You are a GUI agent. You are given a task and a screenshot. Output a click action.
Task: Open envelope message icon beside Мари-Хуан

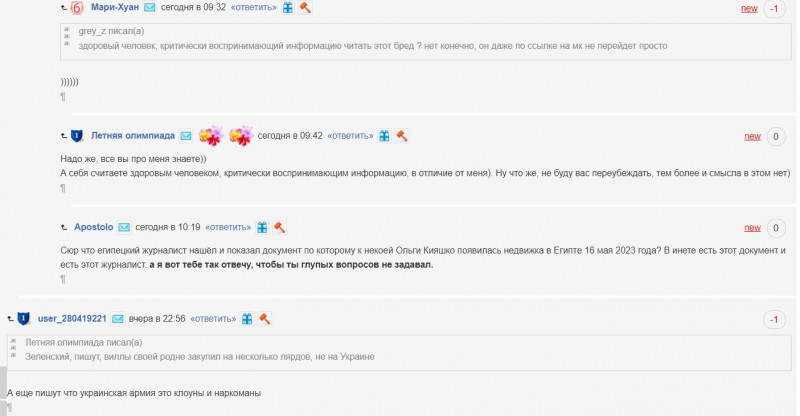(149, 7)
